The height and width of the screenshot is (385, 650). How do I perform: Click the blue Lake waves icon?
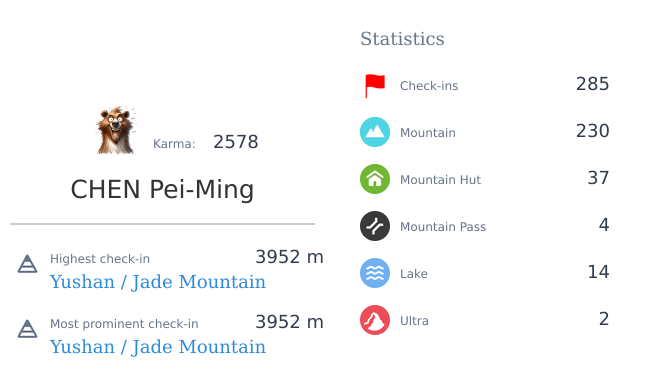375,273
